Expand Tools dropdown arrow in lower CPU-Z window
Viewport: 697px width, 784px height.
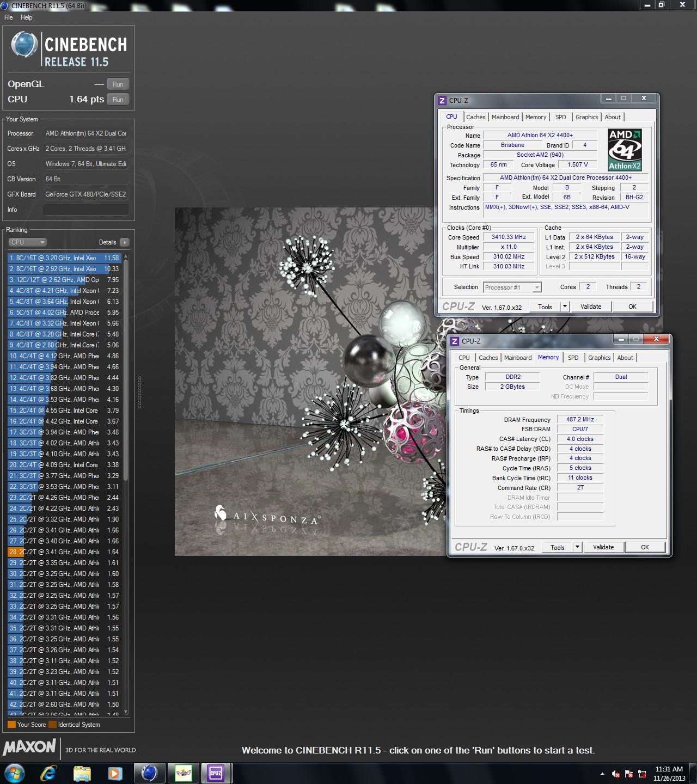[577, 548]
